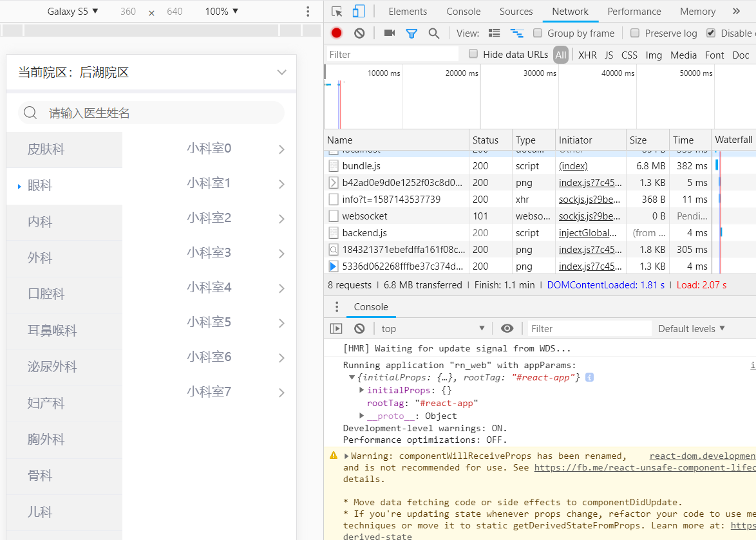Click the capture screenshots camera icon
756x540 pixels.
point(390,33)
